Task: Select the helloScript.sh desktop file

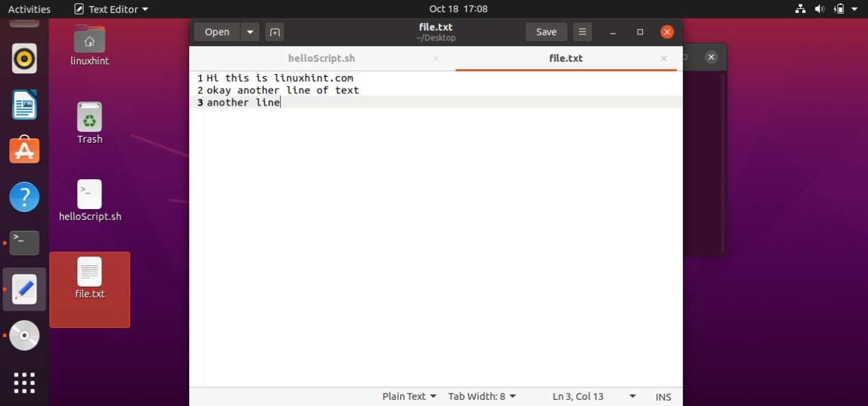Action: coord(90,201)
